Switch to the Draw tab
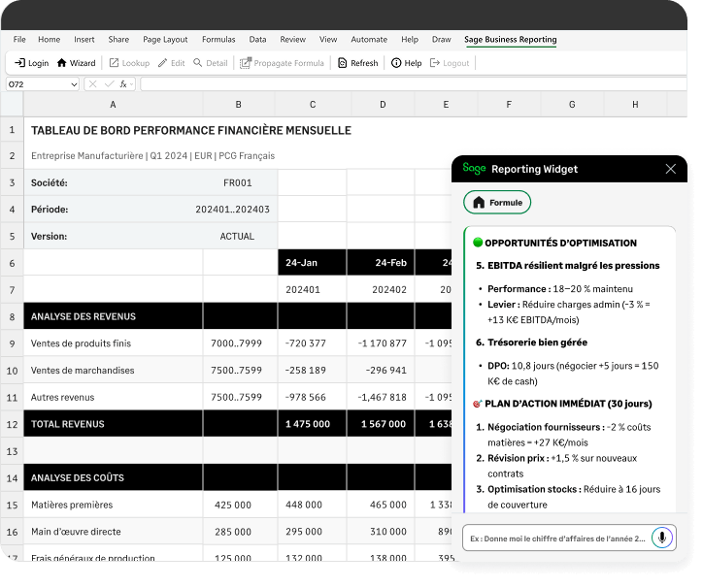Screen dimensions: 703x588 pyautogui.click(x=441, y=40)
